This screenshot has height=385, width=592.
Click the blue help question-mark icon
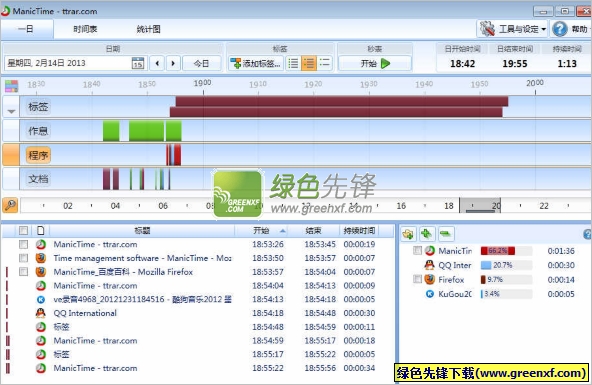tap(560, 29)
